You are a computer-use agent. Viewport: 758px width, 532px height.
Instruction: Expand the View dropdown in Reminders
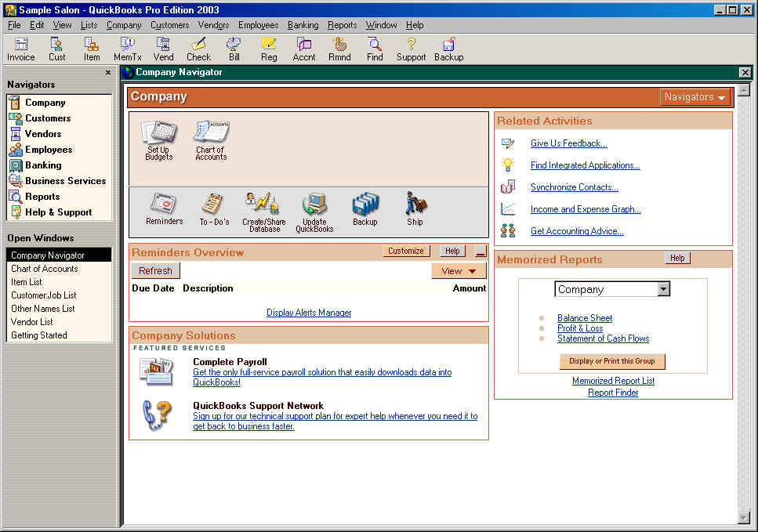coord(459,271)
